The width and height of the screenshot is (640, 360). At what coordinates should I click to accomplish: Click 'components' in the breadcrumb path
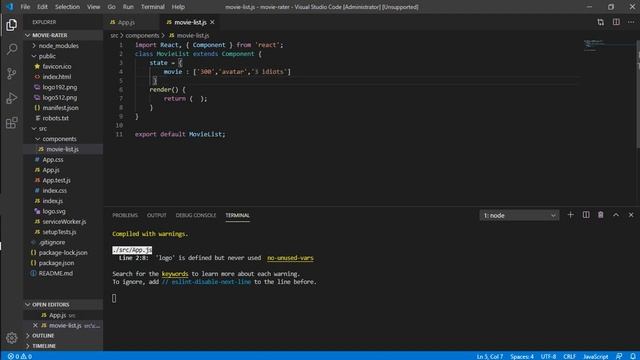click(142, 36)
